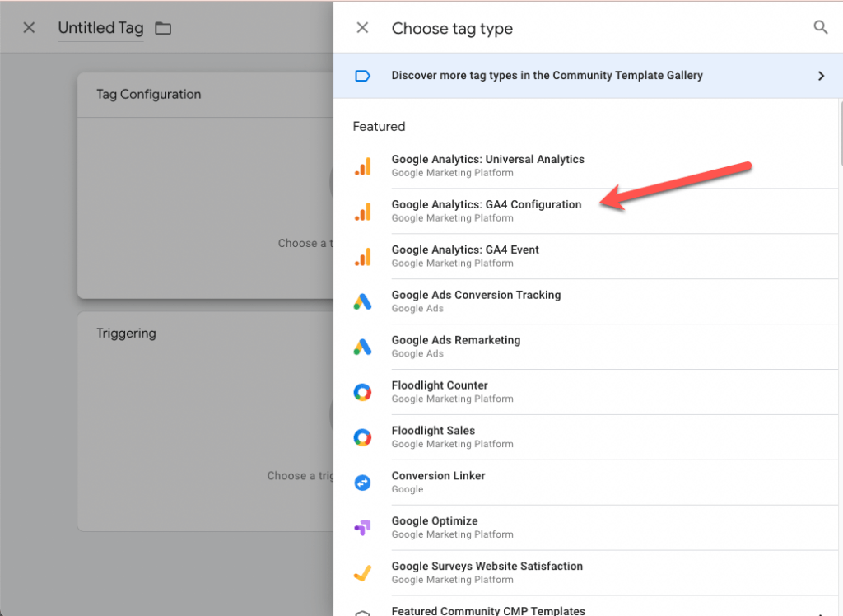Screen dimensions: 843x616
Task: Click the Google Ads Remarketing icon
Action: [363, 346]
